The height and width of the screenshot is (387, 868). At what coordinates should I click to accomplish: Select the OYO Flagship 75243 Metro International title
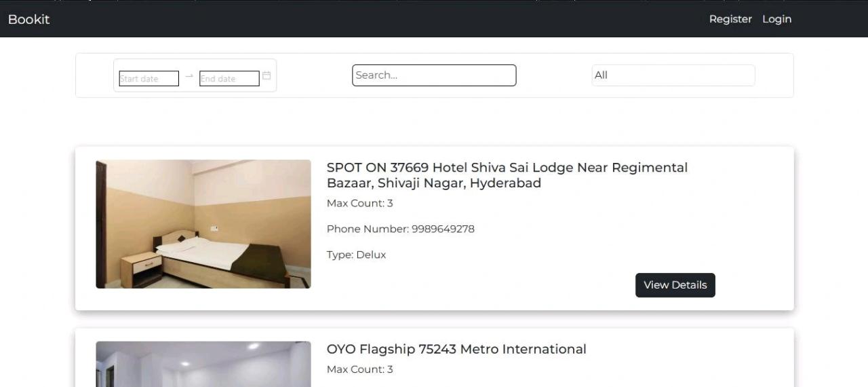tap(456, 349)
